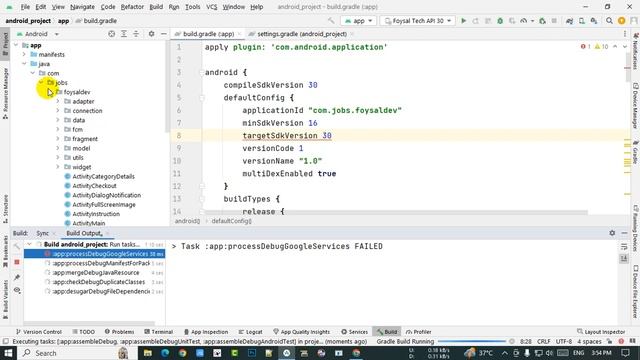Viewport: 640px width, 360px height.
Task: Expand the connection package
Action: point(58,111)
